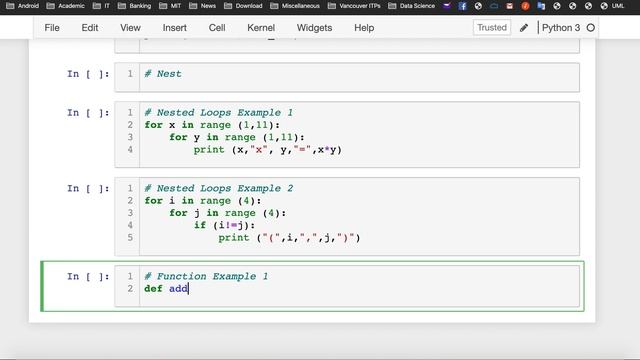Open the Data Science bookmarks folder
Screen dimensions: 640x360
click(x=411, y=6)
